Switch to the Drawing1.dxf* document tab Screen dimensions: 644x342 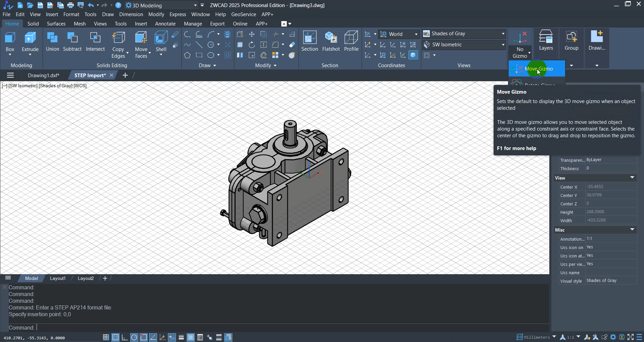[x=44, y=76]
